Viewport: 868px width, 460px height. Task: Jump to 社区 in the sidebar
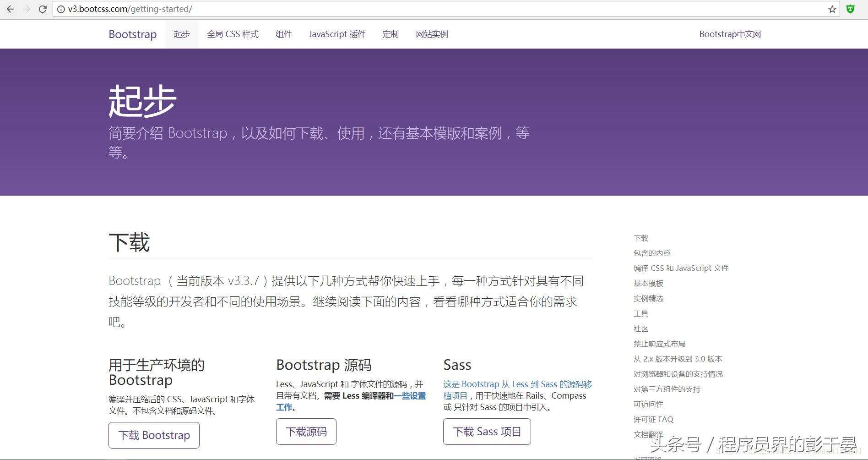point(641,329)
